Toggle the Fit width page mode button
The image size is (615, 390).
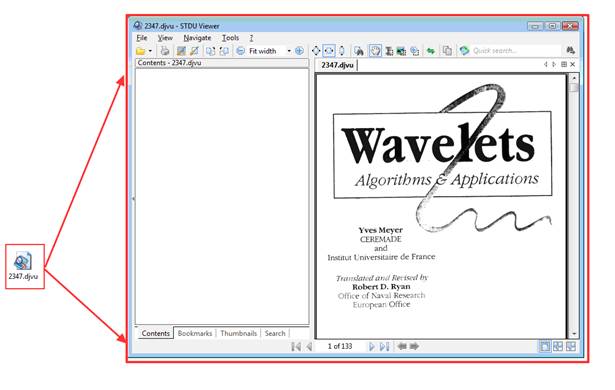point(329,51)
